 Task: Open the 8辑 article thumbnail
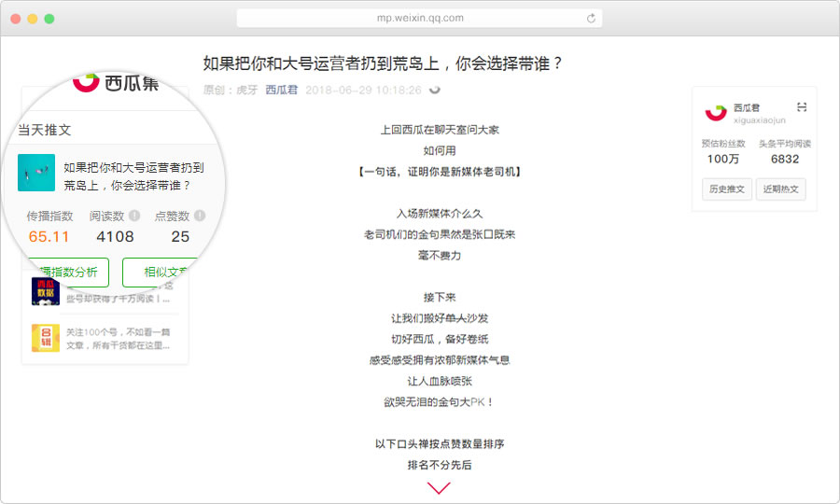click(46, 338)
